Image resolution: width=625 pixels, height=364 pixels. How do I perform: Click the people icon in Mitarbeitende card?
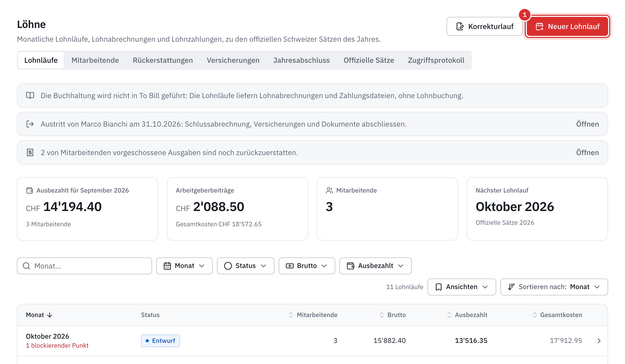(329, 190)
